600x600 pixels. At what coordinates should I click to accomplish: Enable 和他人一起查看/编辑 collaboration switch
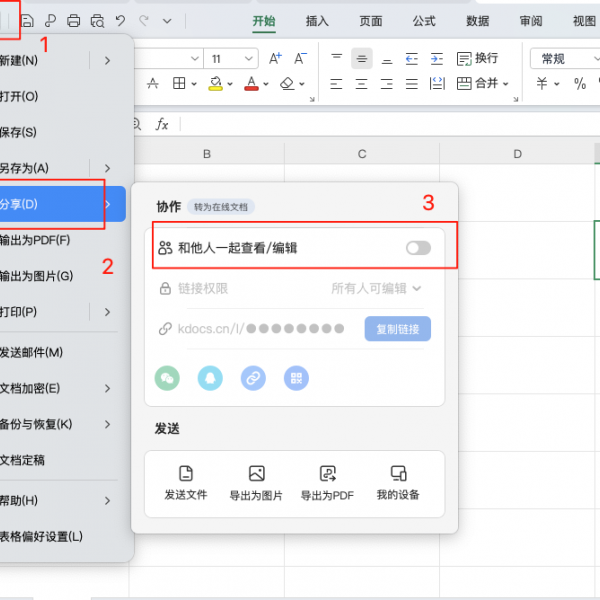click(x=418, y=247)
